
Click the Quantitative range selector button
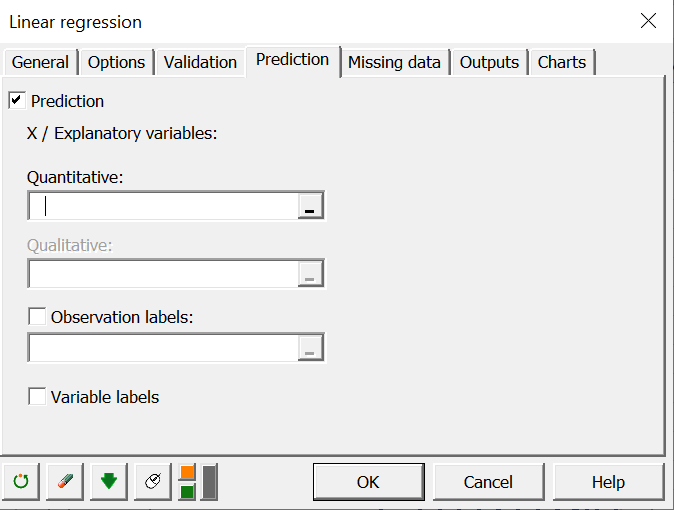pyautogui.click(x=311, y=206)
